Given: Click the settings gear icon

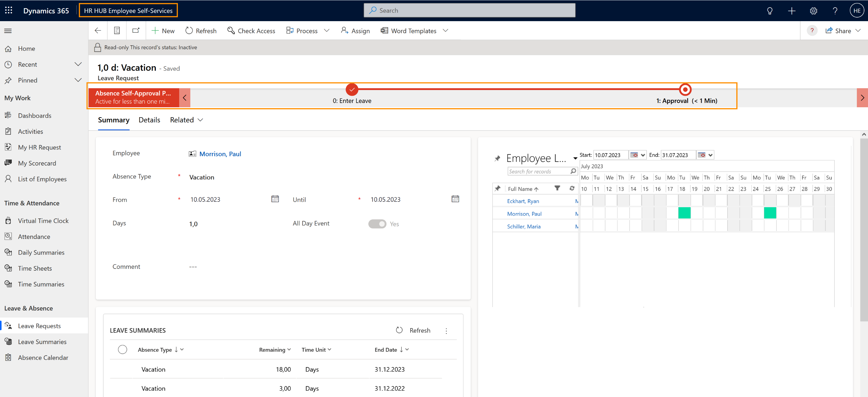Looking at the screenshot, I should click(813, 11).
